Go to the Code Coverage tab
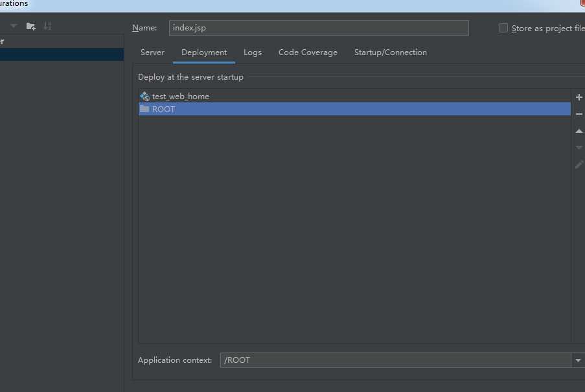The height and width of the screenshot is (392, 585). coord(308,52)
